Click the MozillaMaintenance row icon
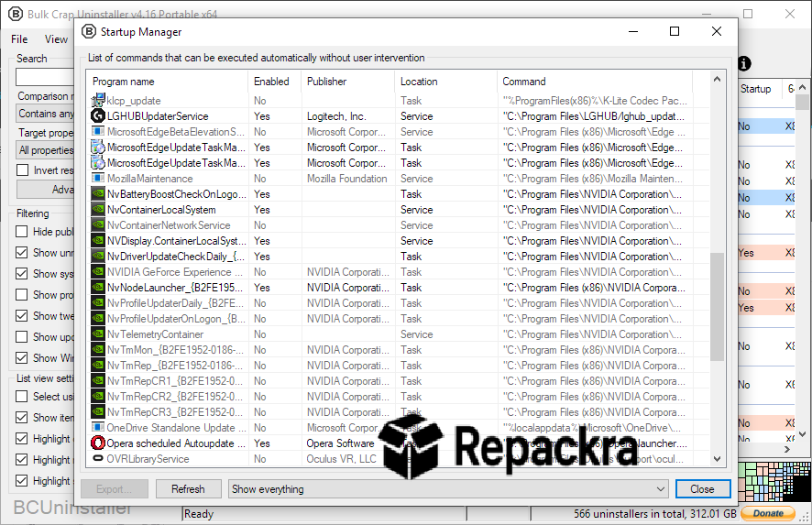812x525 pixels. [98, 178]
